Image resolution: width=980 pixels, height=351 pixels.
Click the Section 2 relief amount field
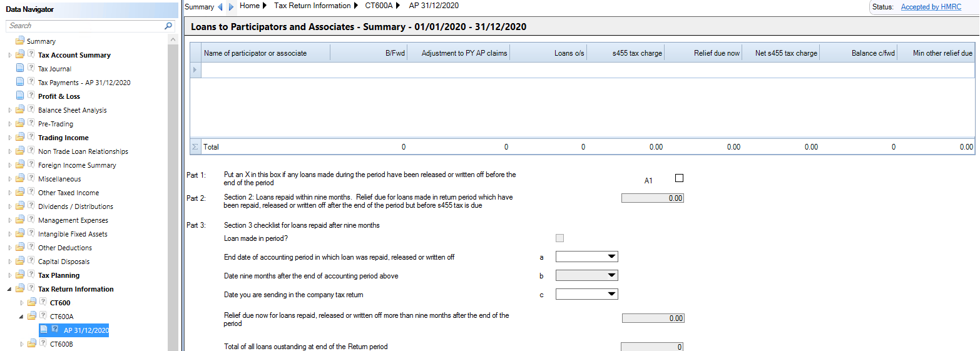tap(653, 198)
